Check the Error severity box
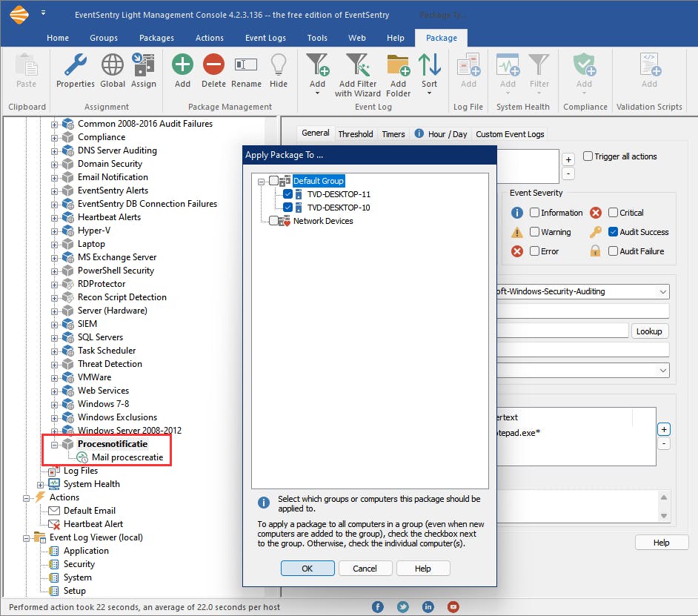698x616 pixels. (535, 251)
